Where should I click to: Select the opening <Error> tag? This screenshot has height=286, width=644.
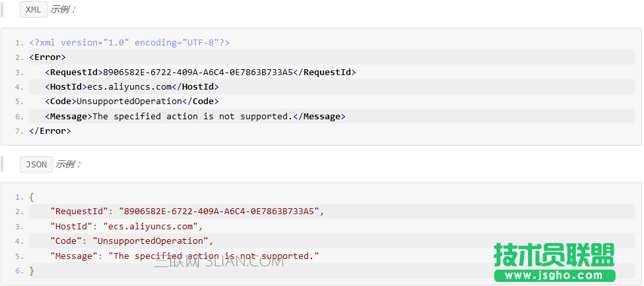tap(48, 57)
